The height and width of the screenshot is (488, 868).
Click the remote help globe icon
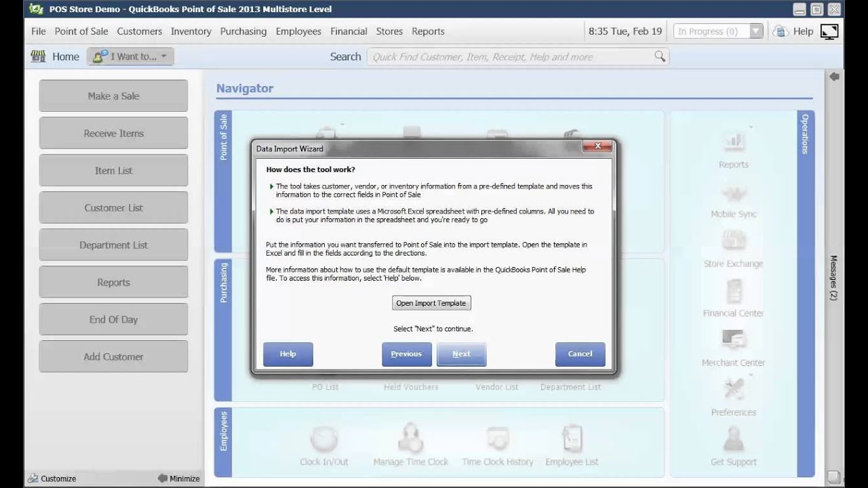781,31
